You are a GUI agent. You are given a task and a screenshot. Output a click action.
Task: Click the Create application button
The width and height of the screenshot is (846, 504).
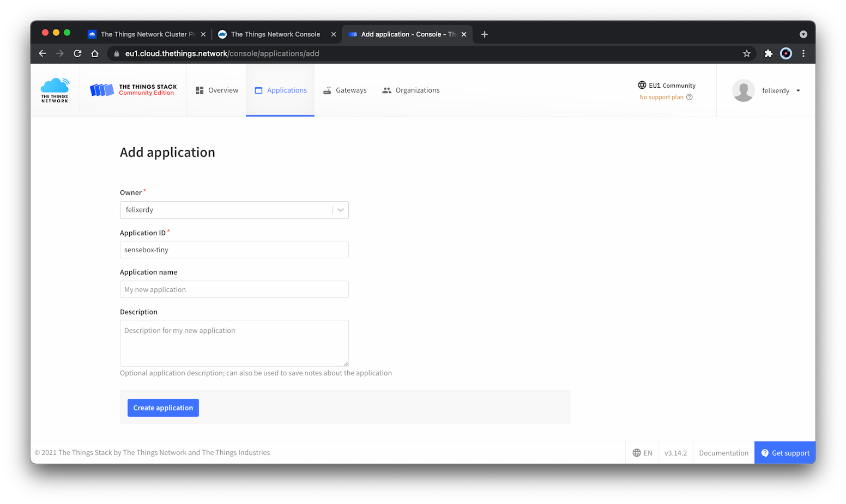coord(163,408)
